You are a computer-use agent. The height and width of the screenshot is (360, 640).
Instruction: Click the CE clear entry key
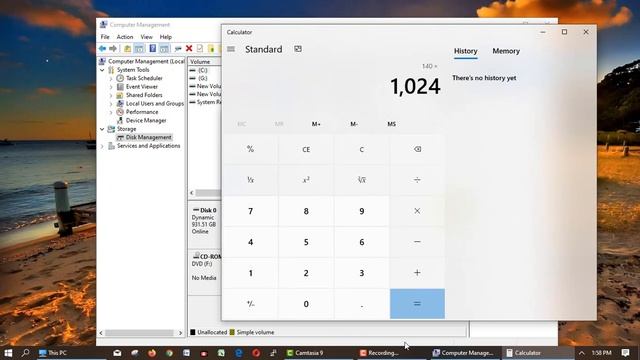(306, 149)
